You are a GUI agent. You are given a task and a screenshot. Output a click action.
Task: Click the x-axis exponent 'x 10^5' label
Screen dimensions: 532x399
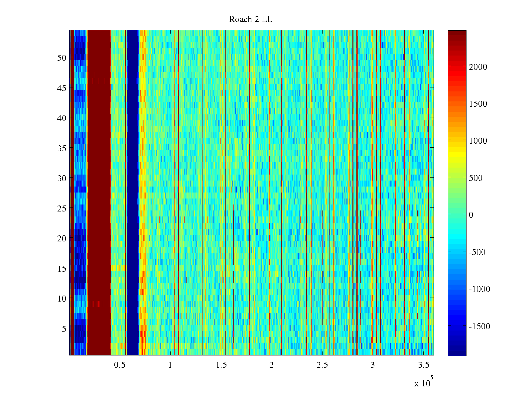(x=424, y=381)
